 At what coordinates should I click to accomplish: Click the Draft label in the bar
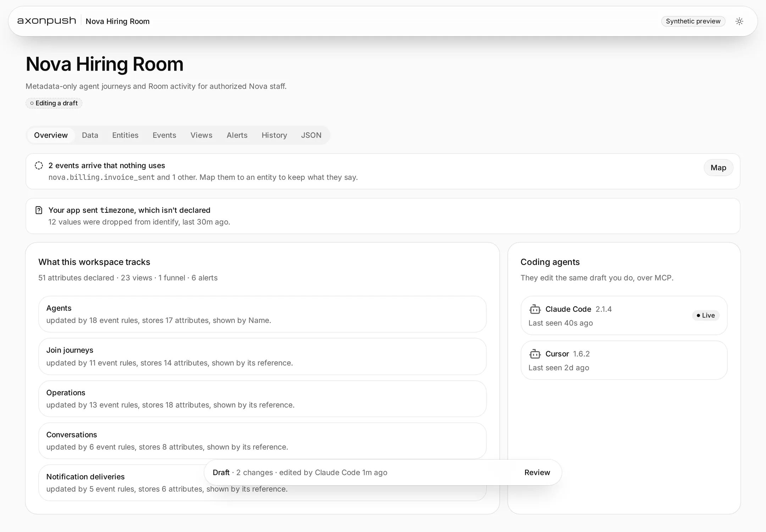click(221, 472)
